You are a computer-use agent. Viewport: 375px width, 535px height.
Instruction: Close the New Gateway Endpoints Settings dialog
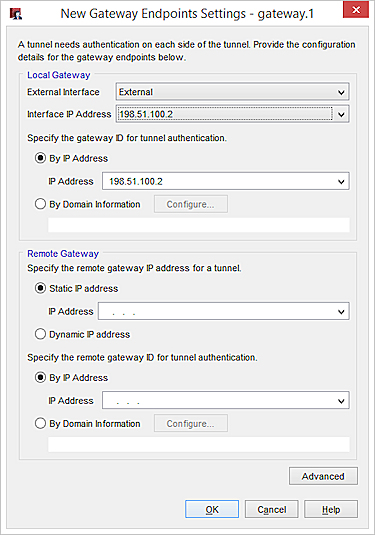[x=356, y=10]
